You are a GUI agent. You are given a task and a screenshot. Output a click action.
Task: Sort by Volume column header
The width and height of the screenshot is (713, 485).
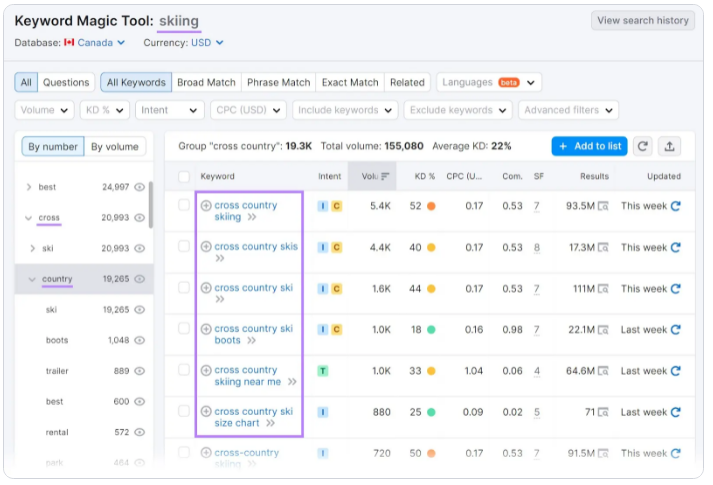[372, 176]
